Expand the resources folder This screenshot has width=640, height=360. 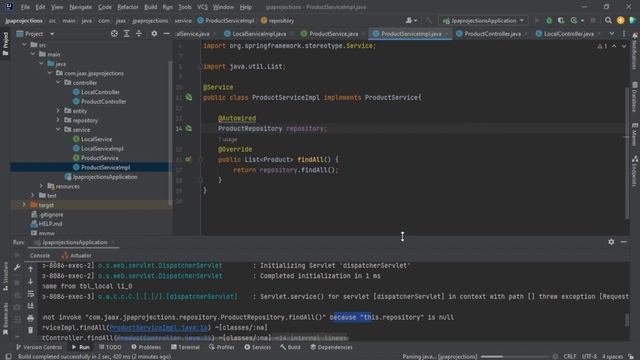pyautogui.click(x=41, y=186)
